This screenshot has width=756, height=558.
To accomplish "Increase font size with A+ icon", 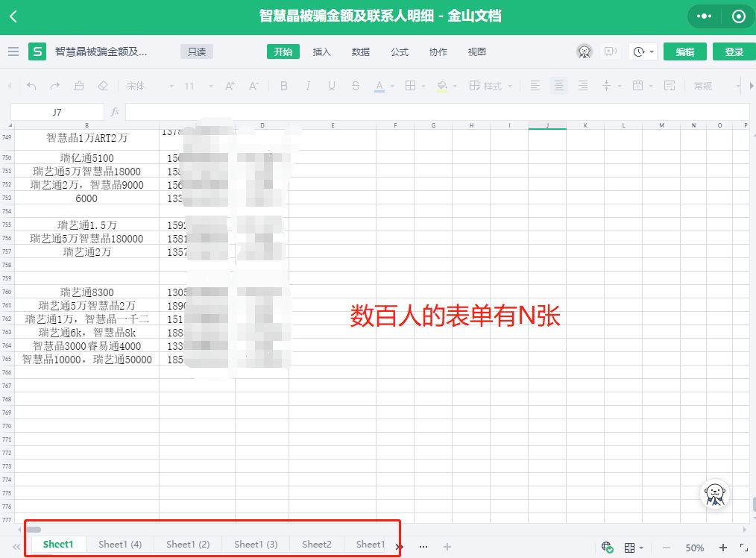I will (230, 86).
